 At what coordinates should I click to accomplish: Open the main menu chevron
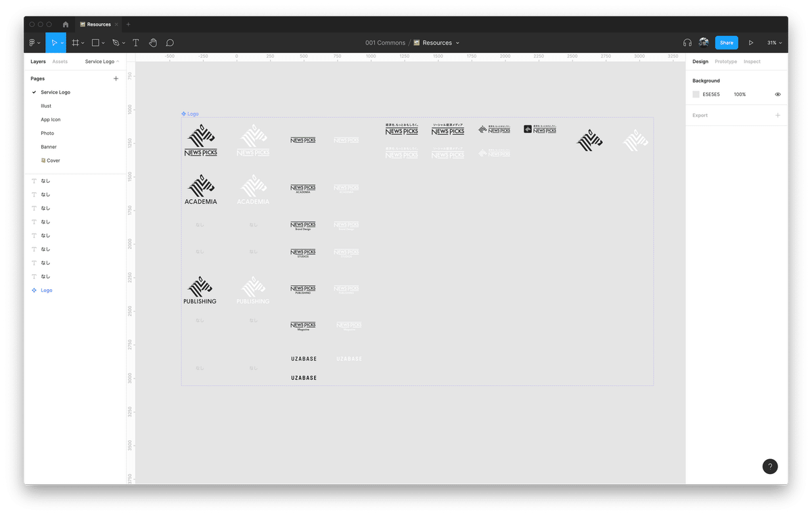point(39,43)
